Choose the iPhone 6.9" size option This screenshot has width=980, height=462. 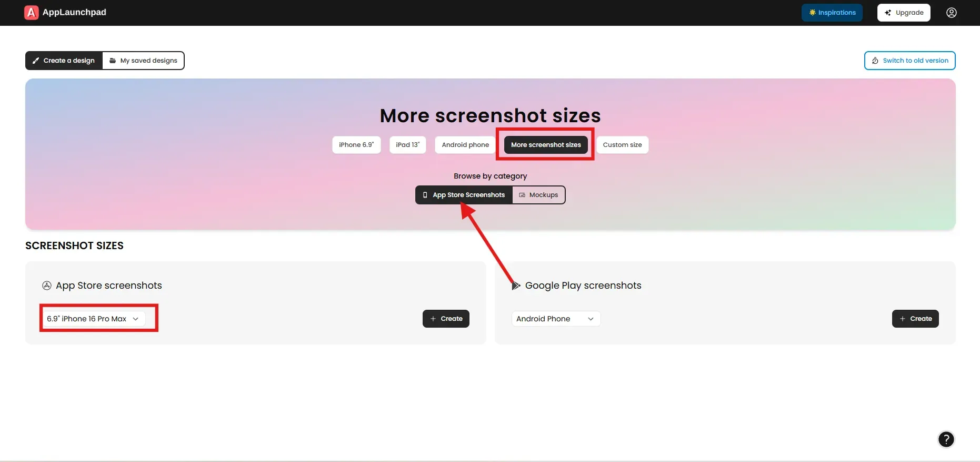click(x=356, y=145)
